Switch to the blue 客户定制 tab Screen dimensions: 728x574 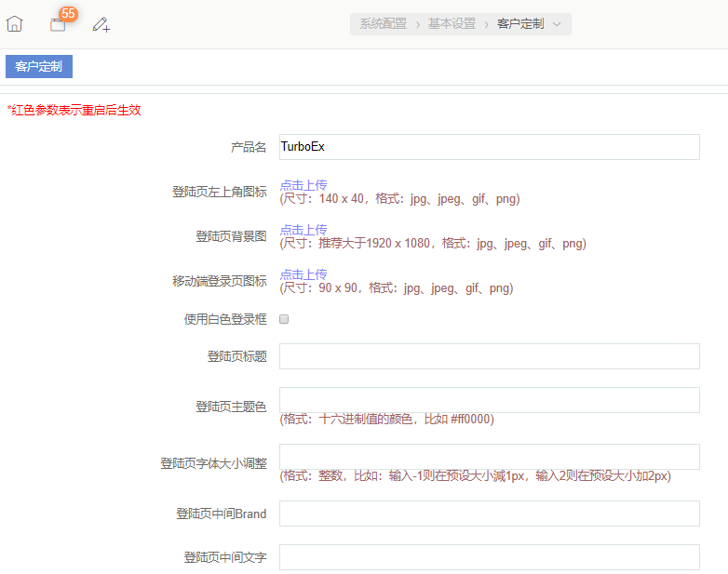(39, 66)
